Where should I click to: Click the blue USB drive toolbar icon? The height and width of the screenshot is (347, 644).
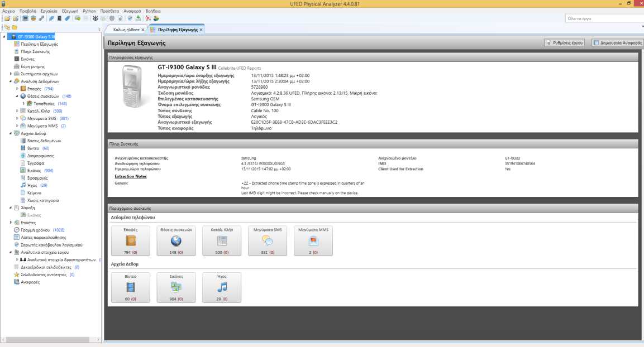68,18
